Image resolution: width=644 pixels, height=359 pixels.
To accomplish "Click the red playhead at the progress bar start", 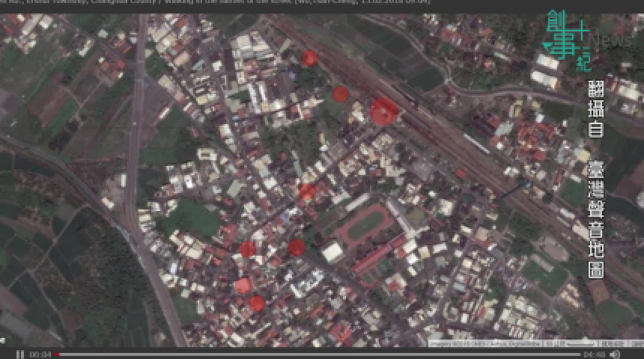I will pos(55,355).
